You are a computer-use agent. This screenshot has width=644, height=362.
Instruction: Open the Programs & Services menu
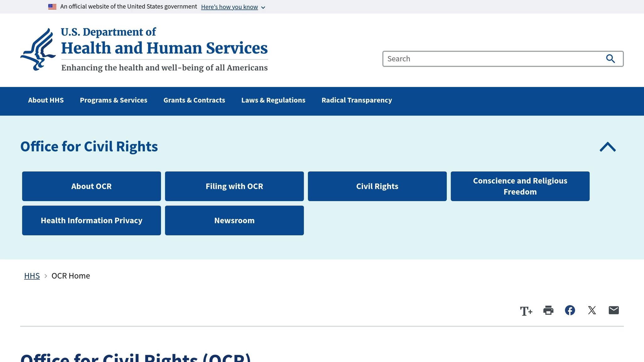point(114,100)
